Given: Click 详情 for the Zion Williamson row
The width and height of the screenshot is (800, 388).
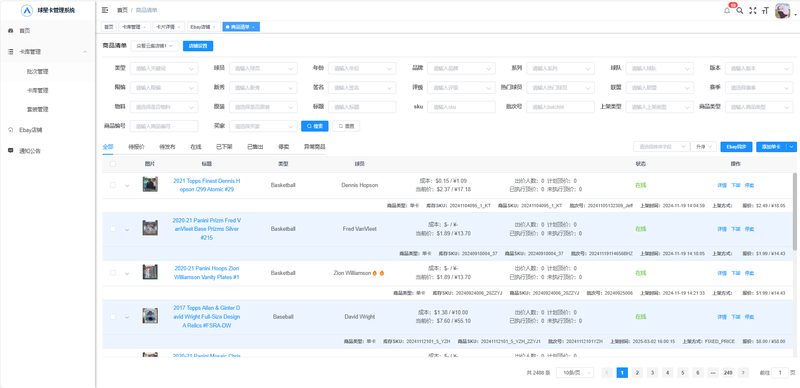Looking at the screenshot, I should click(x=721, y=273).
